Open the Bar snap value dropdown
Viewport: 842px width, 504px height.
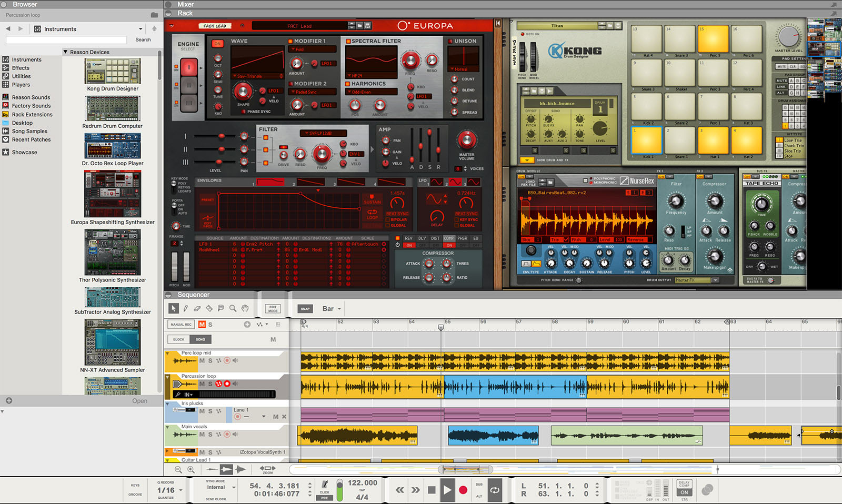coord(330,309)
